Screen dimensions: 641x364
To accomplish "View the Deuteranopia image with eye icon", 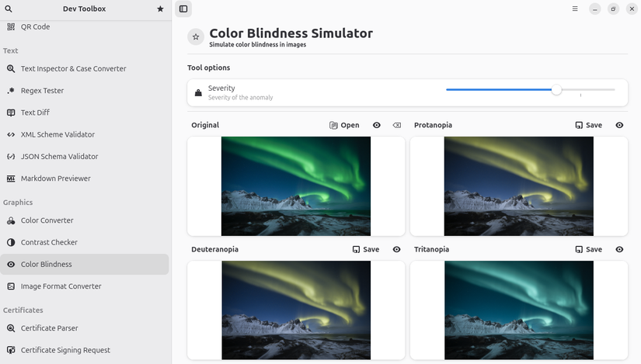I will click(396, 249).
